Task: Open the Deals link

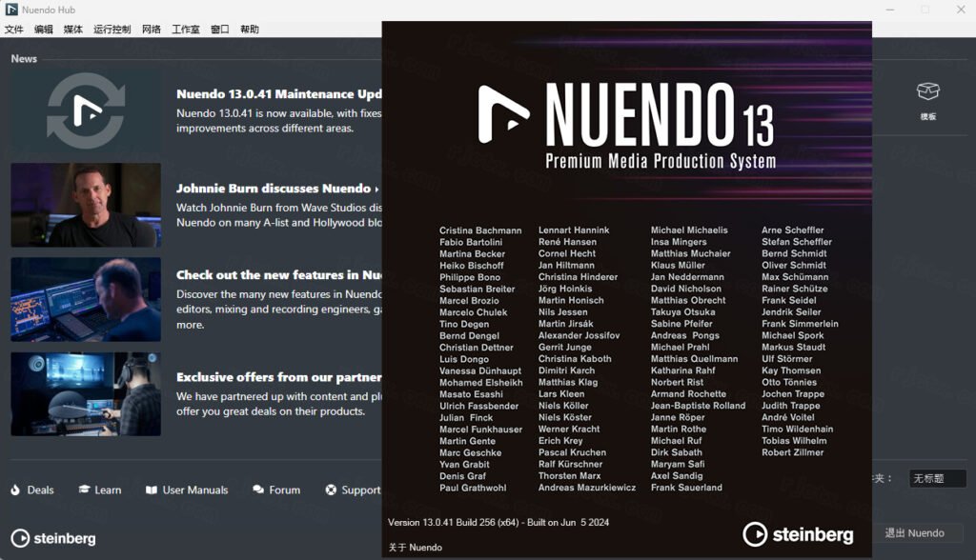Action: pos(40,490)
